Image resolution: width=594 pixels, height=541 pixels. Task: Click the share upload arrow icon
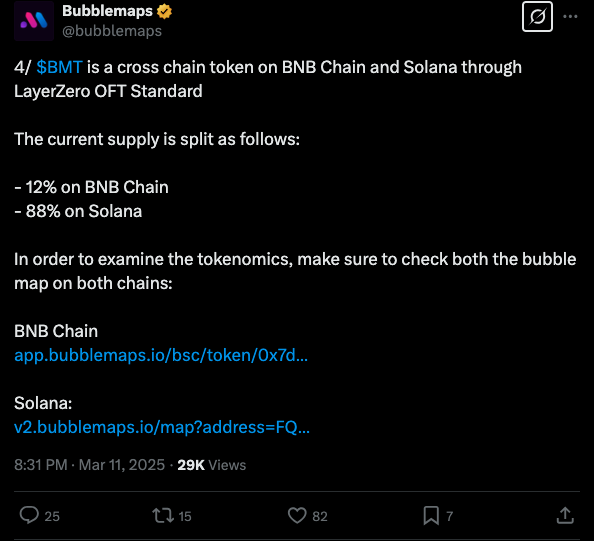(x=565, y=515)
